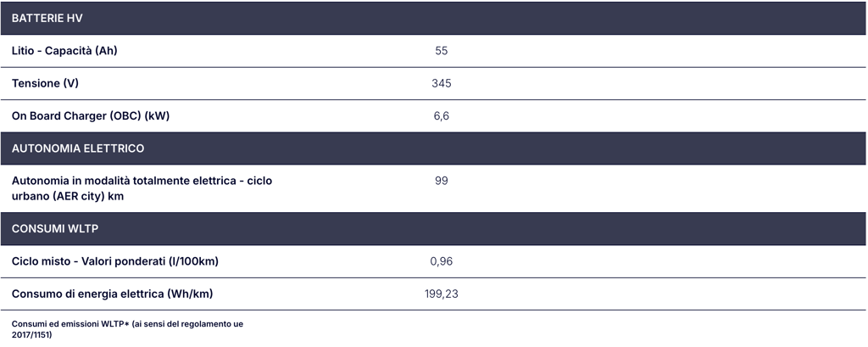This screenshot has width=868, height=347.
Task: Click the electric range value 99
Action: pos(441,181)
